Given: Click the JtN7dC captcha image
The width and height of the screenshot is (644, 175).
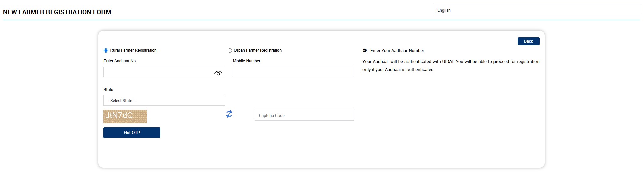Looking at the screenshot, I should click(125, 116).
